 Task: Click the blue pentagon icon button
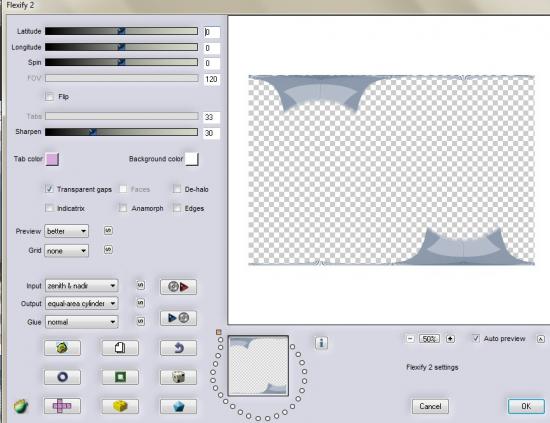178,406
